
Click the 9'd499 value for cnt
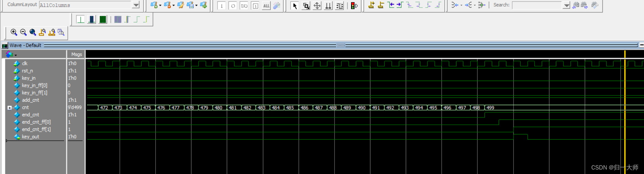point(75,108)
